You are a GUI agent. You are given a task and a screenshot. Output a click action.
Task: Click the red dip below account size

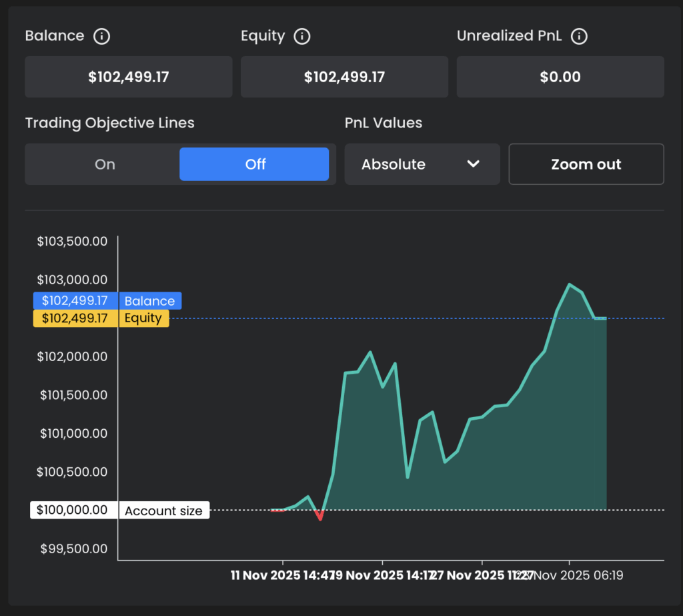[320, 518]
